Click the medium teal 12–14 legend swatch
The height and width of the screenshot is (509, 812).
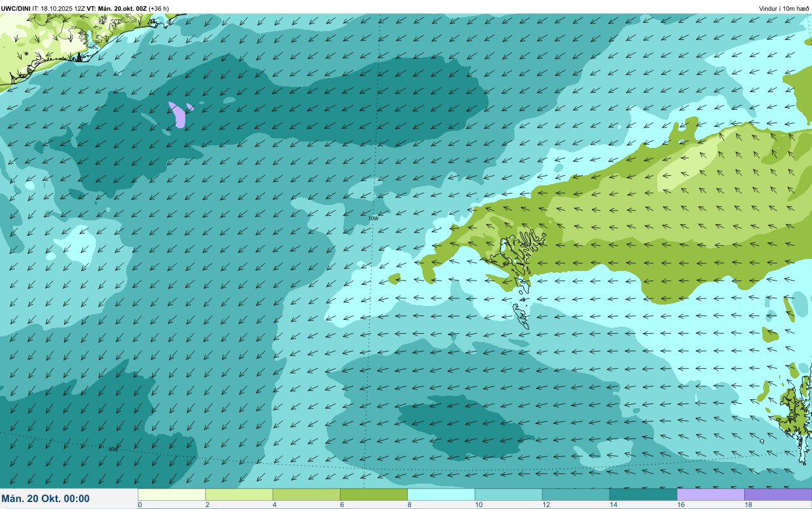pyautogui.click(x=575, y=494)
